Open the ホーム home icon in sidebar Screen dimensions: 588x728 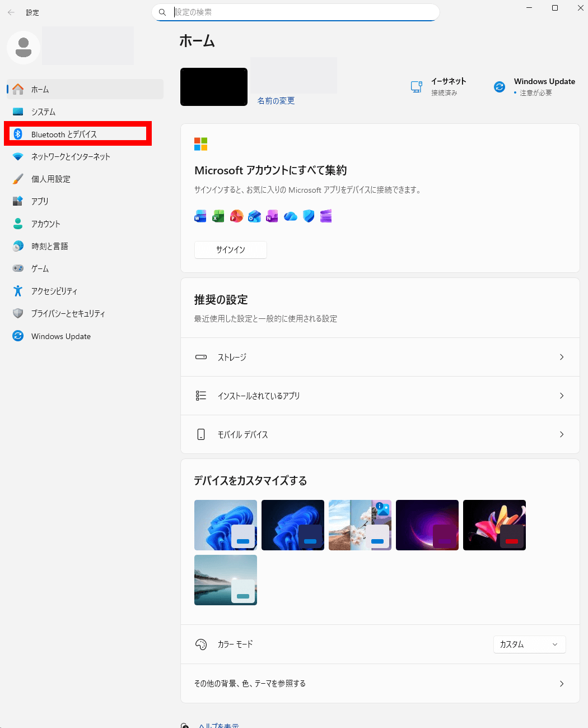(18, 89)
